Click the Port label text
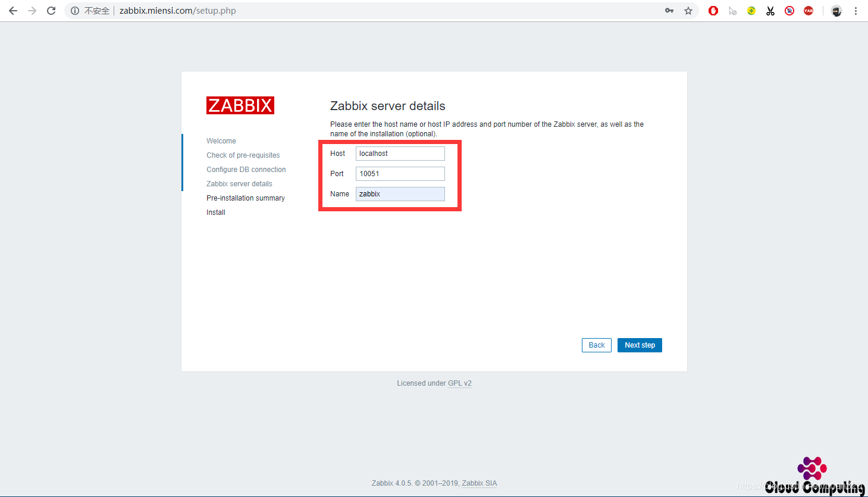 [337, 174]
